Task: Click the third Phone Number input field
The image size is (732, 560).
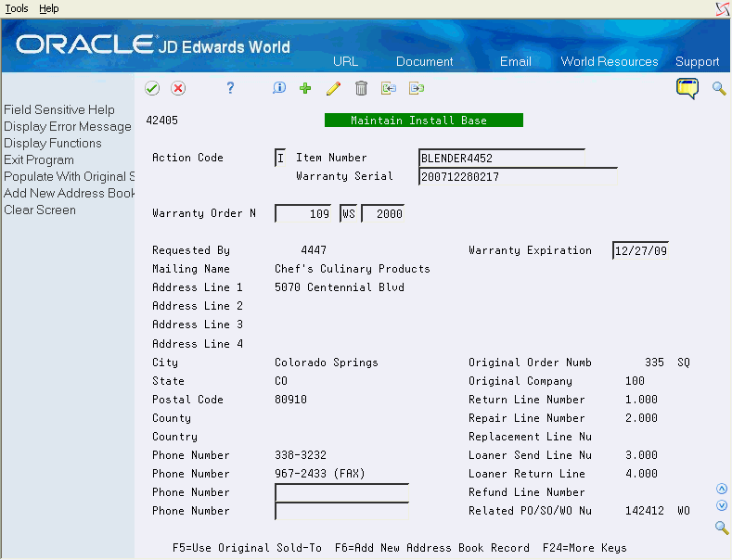Action: (x=341, y=492)
